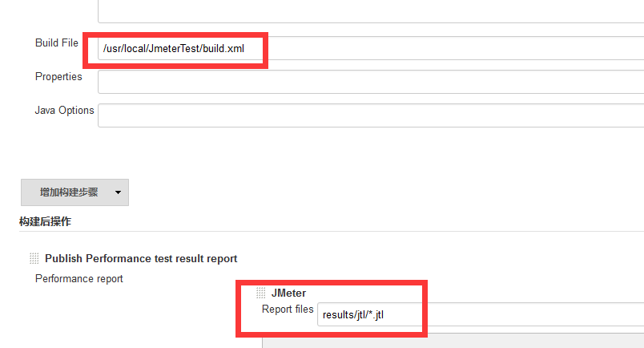644x348 pixels.
Task: Click the Java Options label
Action: (x=65, y=110)
